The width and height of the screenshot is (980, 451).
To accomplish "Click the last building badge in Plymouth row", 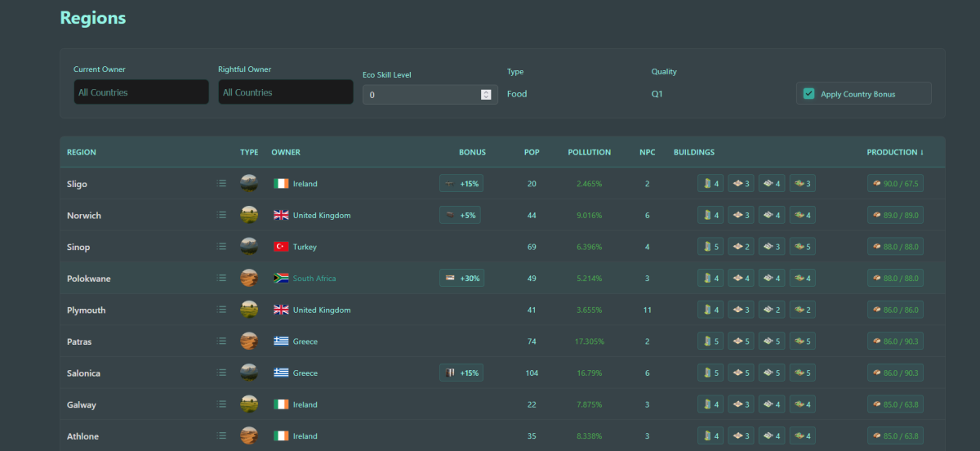I will pos(802,310).
